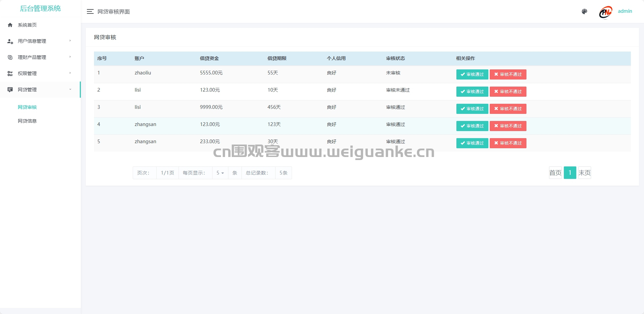Click 审核不通过 for lisi's 123.00元 loan
Viewport: 644px width, 314px height.
[508, 92]
